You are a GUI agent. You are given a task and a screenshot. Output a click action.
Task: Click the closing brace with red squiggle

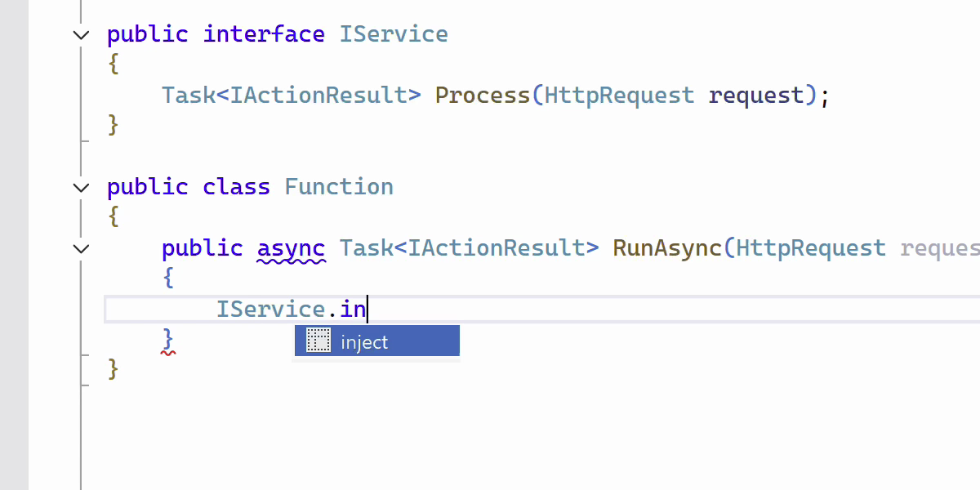click(x=168, y=340)
